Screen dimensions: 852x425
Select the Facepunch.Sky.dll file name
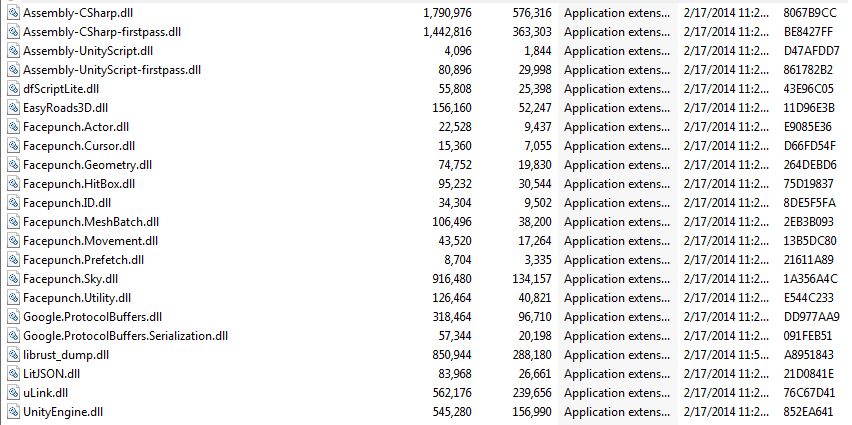[x=71, y=279]
